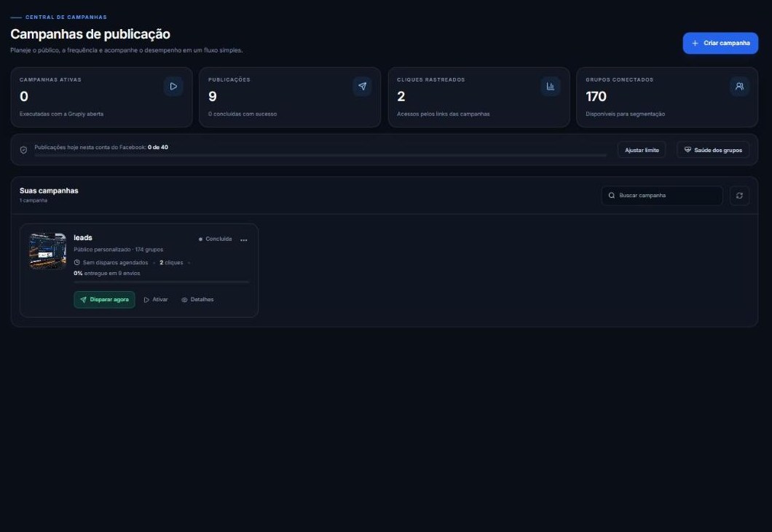Open Saúde dos grupos
This screenshot has width=772, height=532.
713,150
